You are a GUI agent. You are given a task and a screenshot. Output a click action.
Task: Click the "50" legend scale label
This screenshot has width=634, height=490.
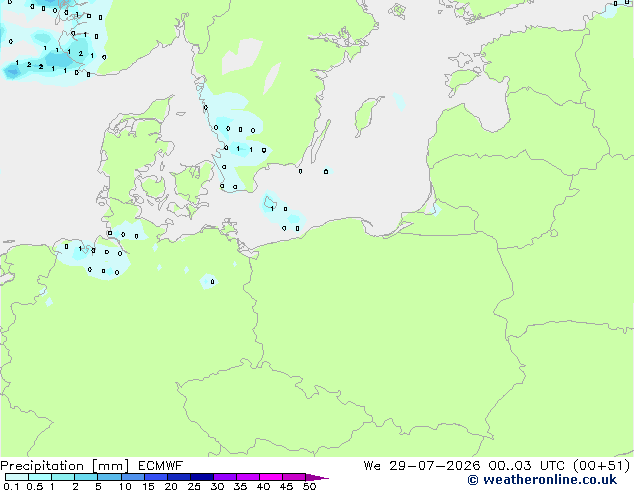(309, 486)
